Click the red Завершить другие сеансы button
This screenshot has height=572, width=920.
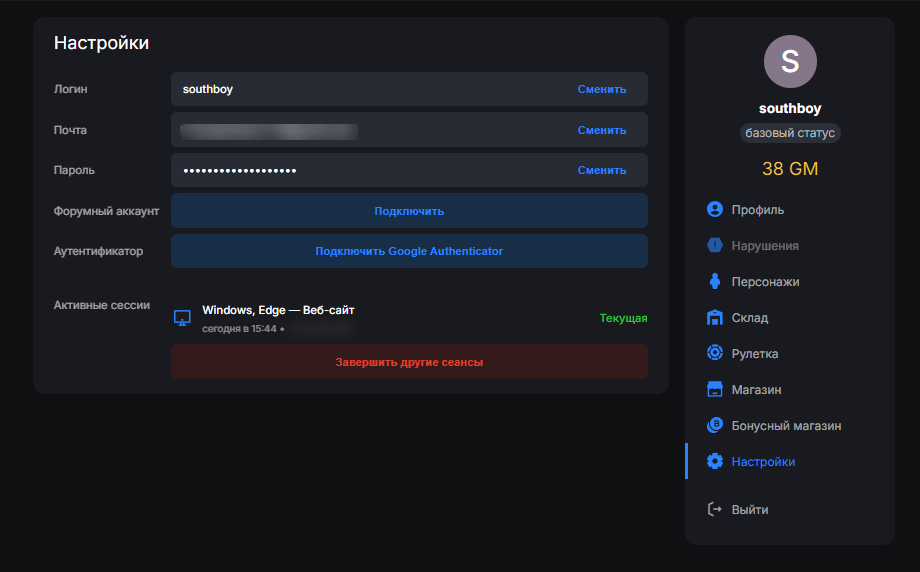point(409,362)
